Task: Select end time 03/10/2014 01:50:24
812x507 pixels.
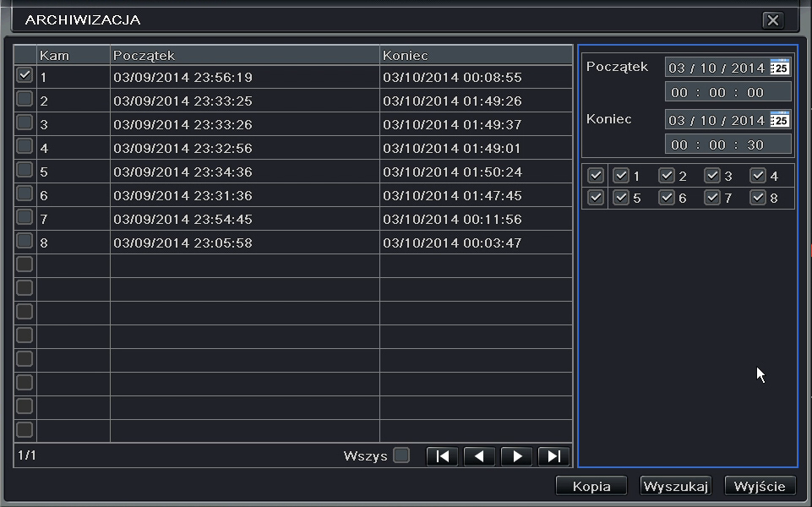Action: (x=452, y=172)
